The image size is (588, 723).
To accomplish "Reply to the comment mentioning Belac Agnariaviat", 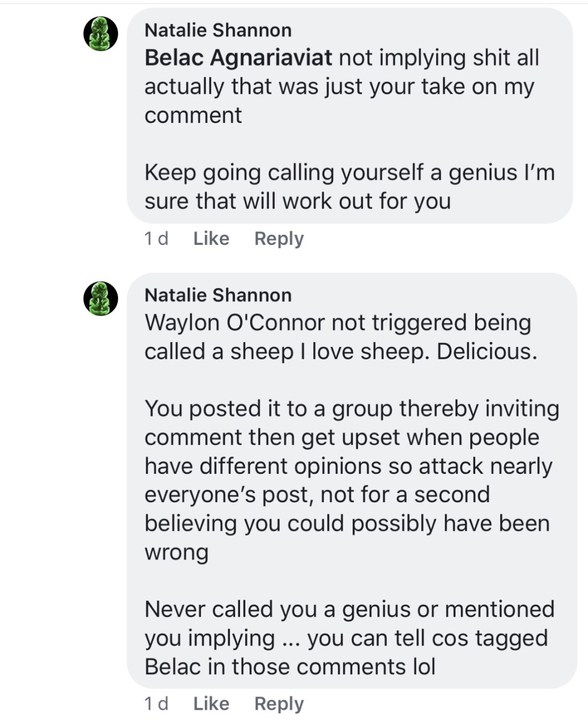I will (x=278, y=239).
